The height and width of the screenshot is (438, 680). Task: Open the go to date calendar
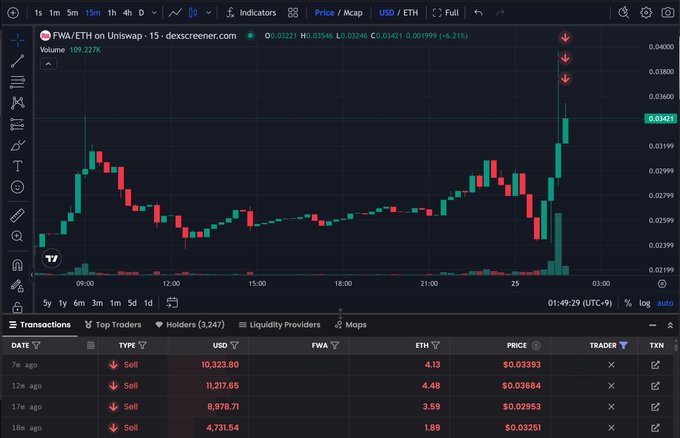coord(172,303)
